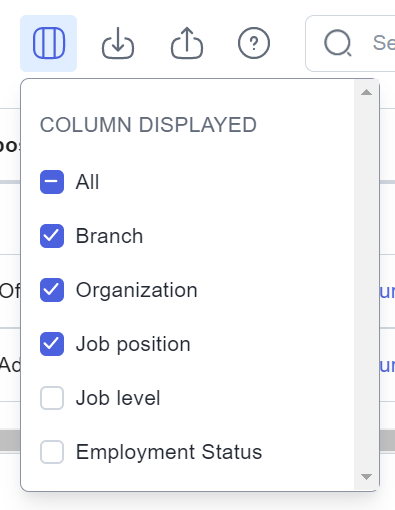Select the Organization label in list
This screenshot has height=510, width=395.
pos(137,290)
